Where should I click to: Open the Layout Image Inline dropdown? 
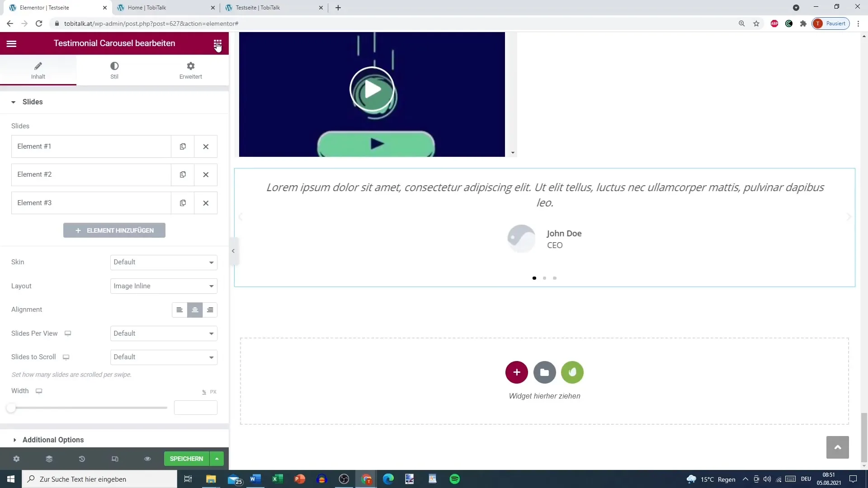(x=164, y=286)
